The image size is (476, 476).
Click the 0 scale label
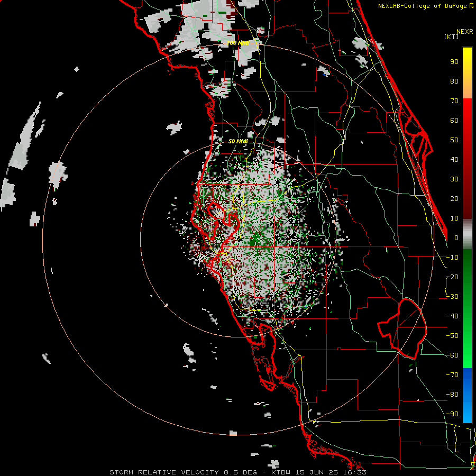(456, 238)
